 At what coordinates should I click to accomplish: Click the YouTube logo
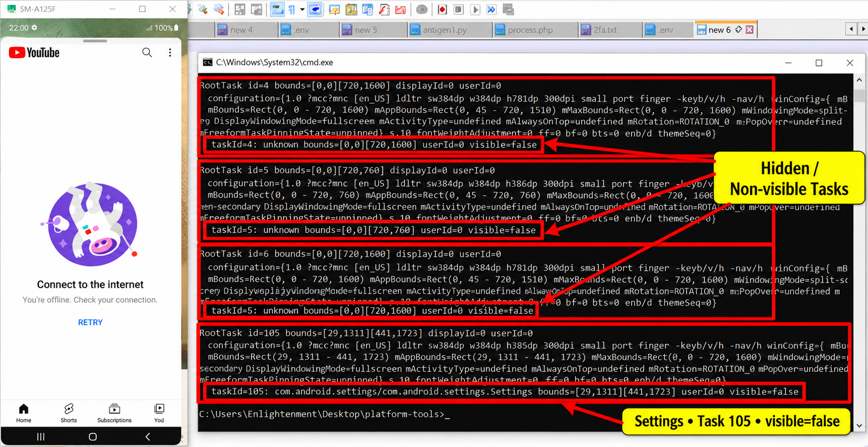(34, 53)
